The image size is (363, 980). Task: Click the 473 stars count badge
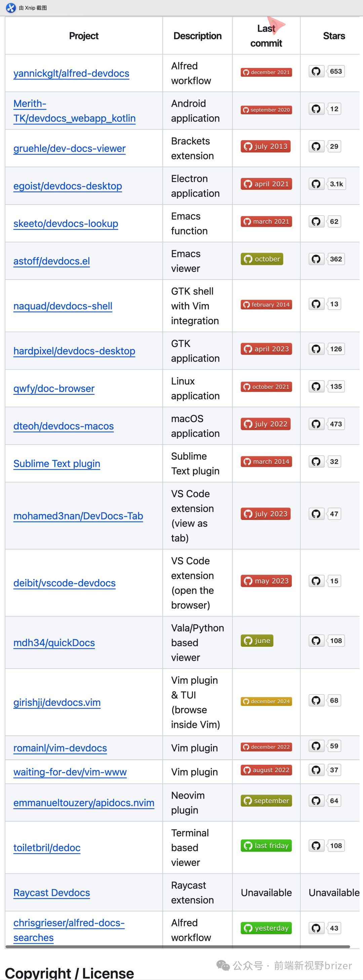pyautogui.click(x=336, y=424)
